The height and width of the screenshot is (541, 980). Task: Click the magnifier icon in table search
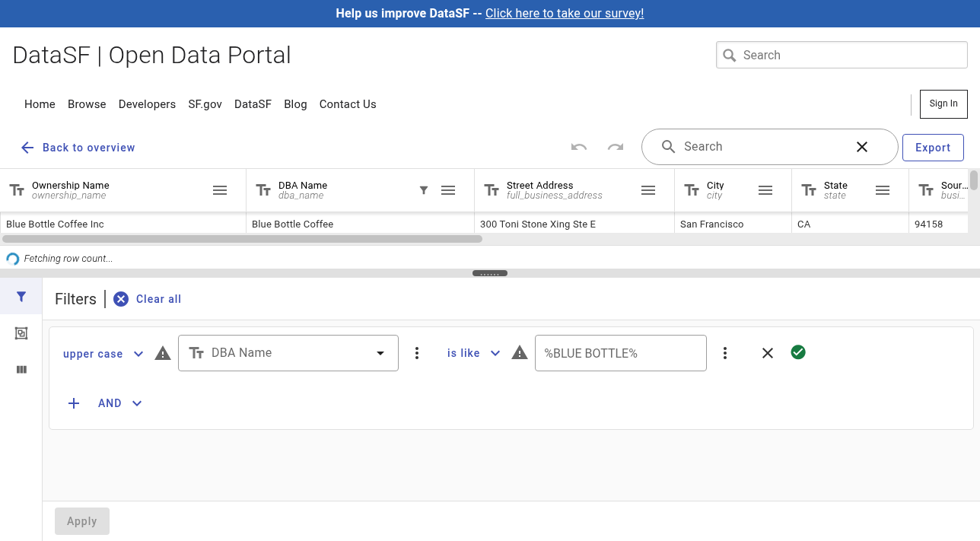668,147
